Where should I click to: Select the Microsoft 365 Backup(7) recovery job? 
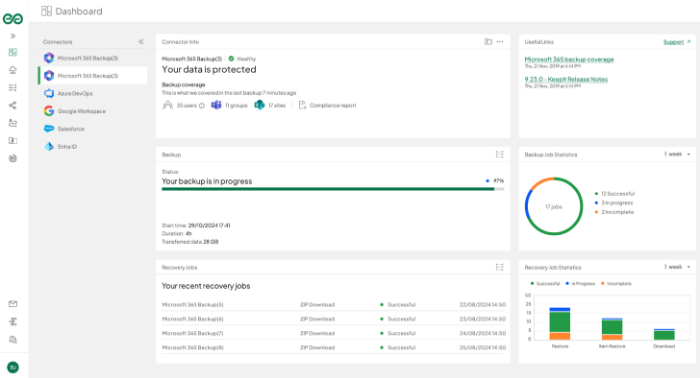tap(333, 333)
